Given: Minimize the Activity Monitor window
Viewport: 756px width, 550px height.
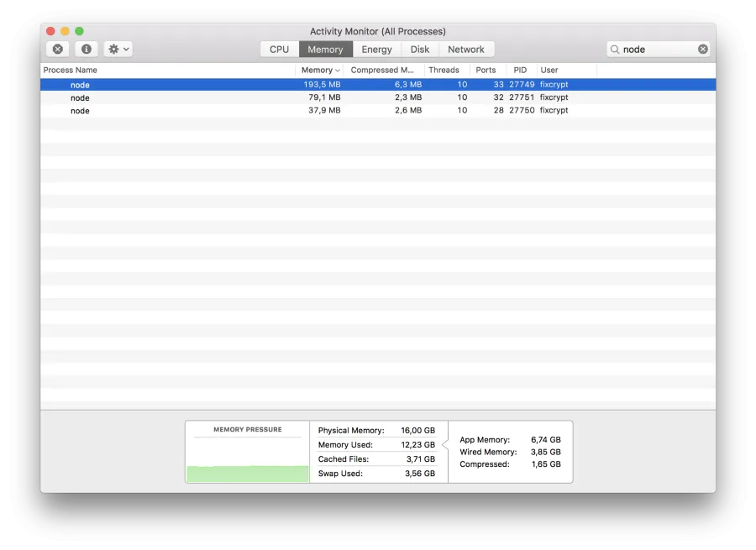Looking at the screenshot, I should coord(65,31).
